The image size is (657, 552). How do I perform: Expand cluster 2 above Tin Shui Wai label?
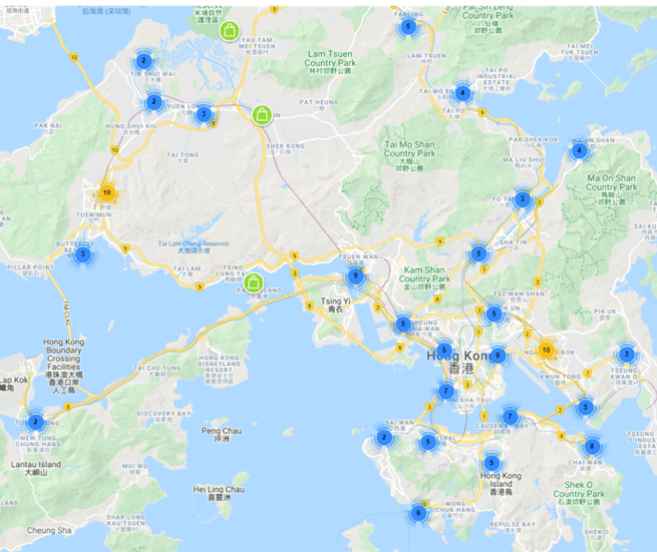click(144, 61)
